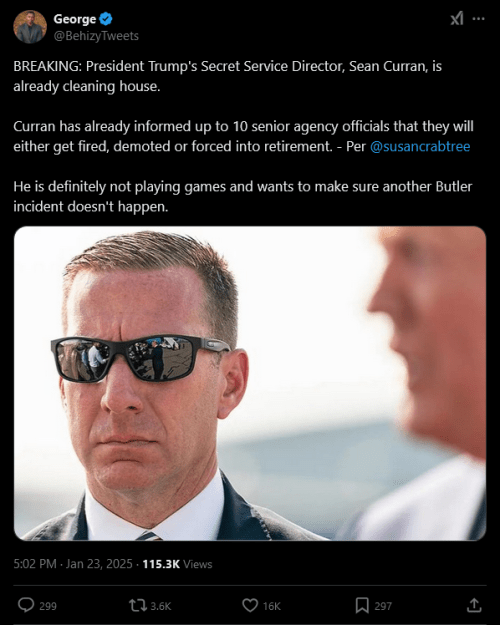
Task: Bookmark this tweet
Action: 362,605
